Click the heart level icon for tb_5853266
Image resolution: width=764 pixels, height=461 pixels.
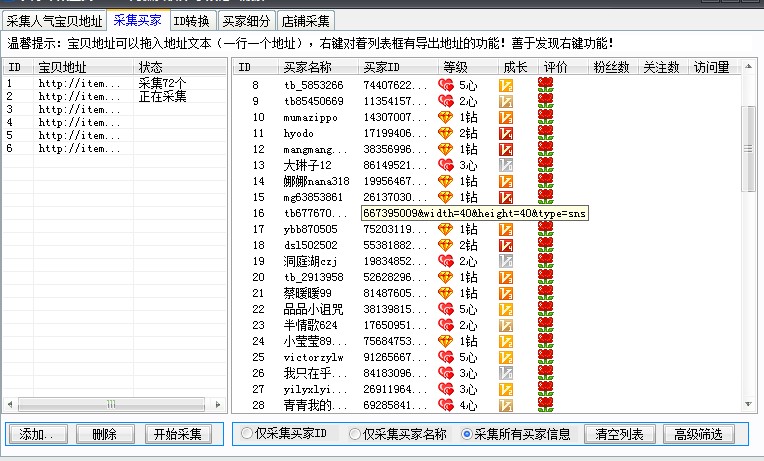446,86
